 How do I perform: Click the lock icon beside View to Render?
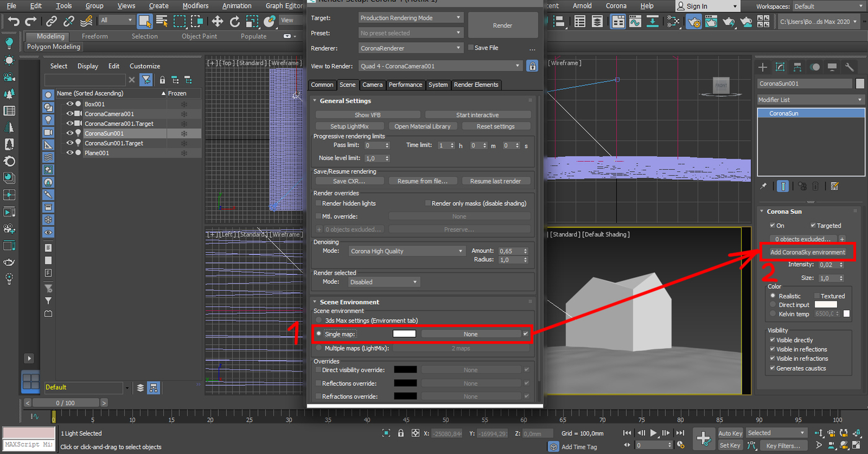(x=531, y=66)
